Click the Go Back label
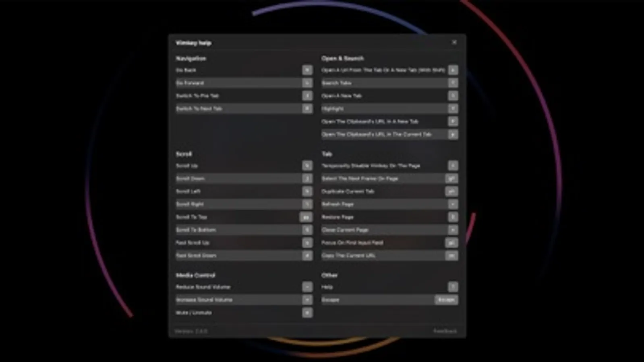 [x=186, y=70]
